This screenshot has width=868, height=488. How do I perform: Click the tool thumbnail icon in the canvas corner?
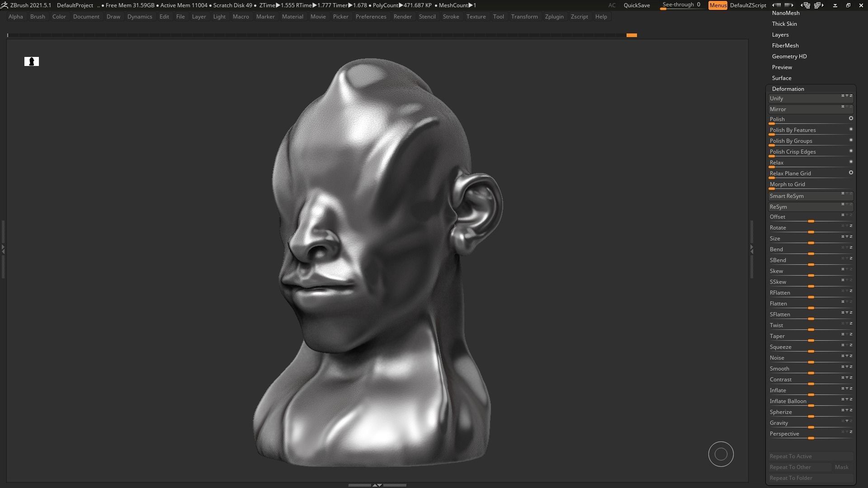(31, 61)
